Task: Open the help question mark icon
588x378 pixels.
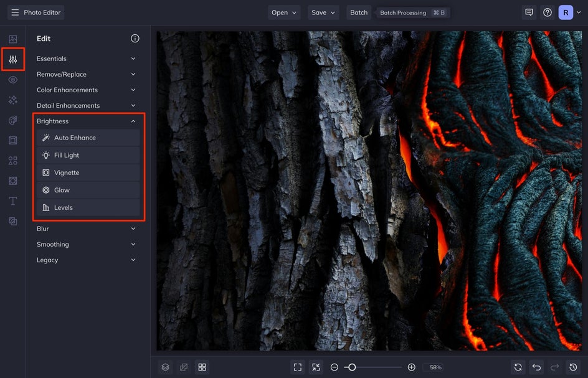Action: [x=548, y=12]
